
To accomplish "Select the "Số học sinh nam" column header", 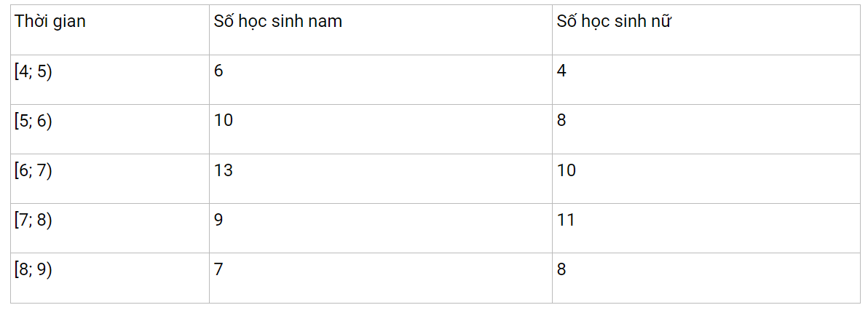I will click(277, 22).
